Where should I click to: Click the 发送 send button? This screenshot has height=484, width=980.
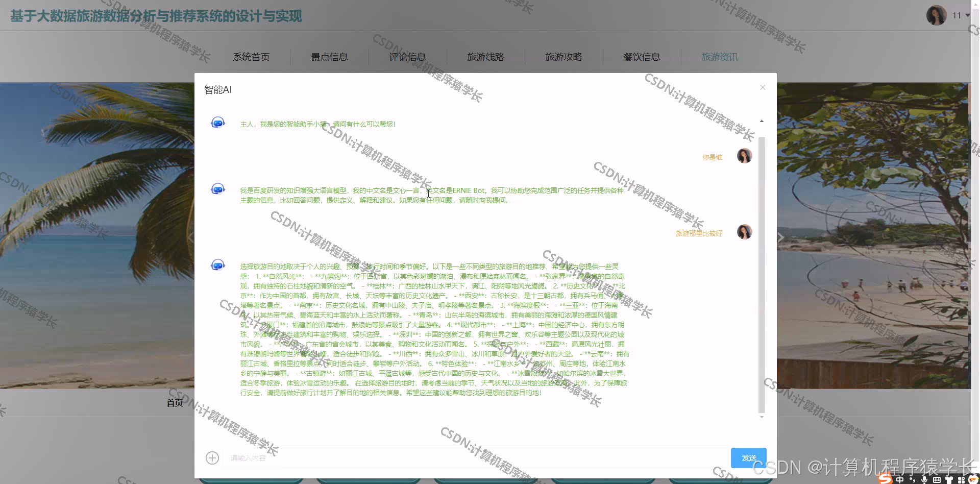pyautogui.click(x=749, y=458)
